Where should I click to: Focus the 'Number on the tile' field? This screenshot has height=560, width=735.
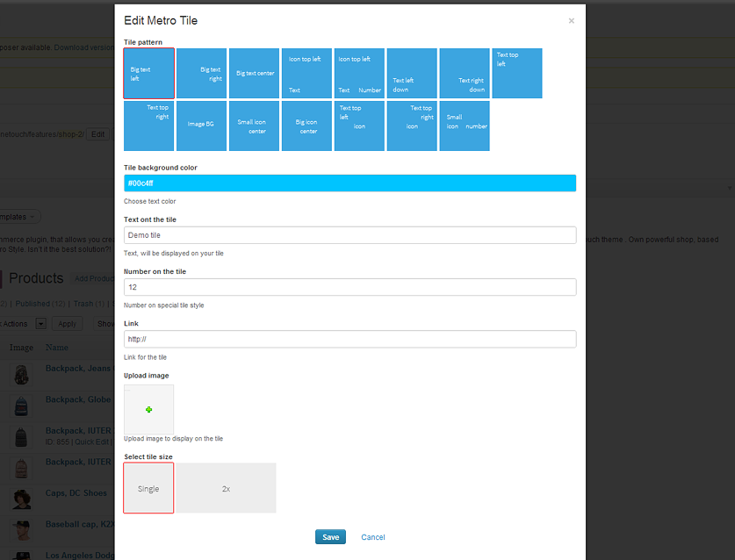pyautogui.click(x=349, y=287)
